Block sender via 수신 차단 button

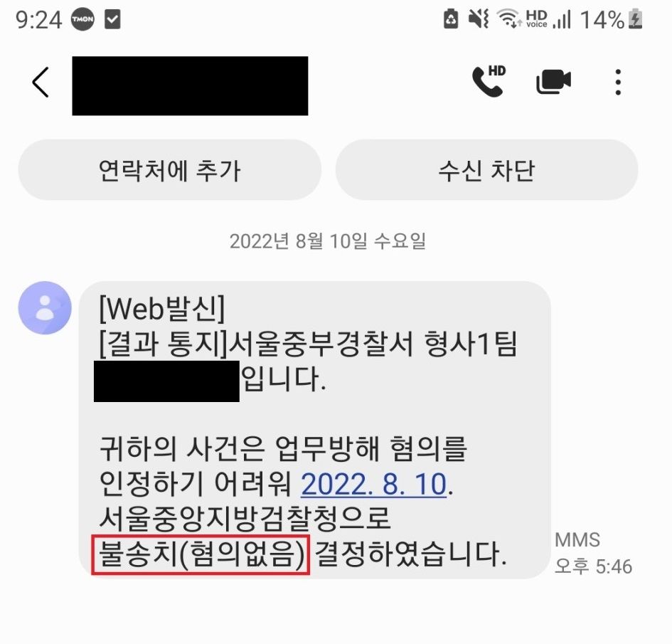[x=487, y=170]
